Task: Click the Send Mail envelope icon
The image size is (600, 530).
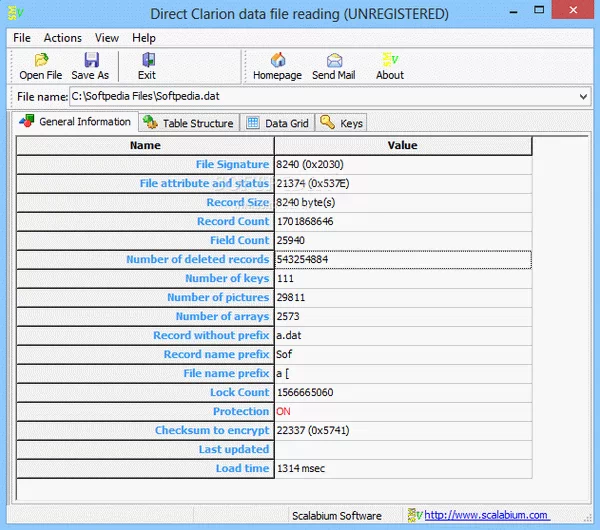Action: pyautogui.click(x=334, y=60)
